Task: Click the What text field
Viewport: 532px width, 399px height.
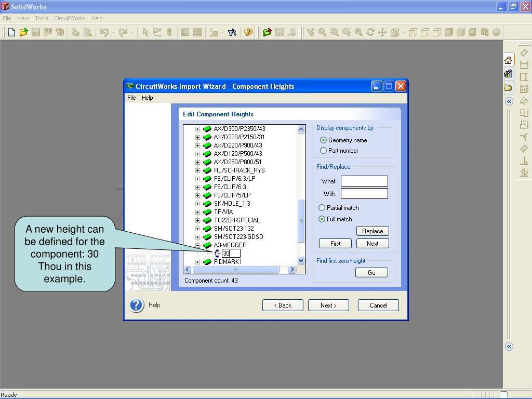Action: (364, 181)
